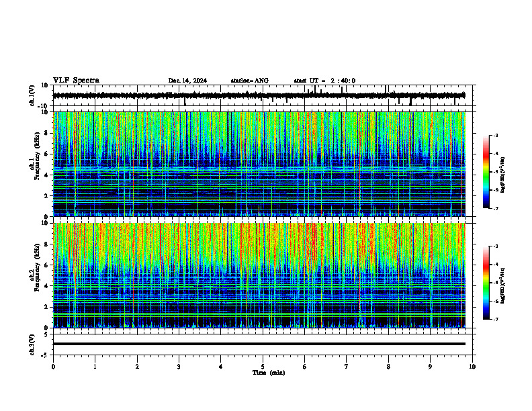532x411 pixels.
Task: Click the "5" tick on ch.3(V) axis
Action: (x=47, y=334)
